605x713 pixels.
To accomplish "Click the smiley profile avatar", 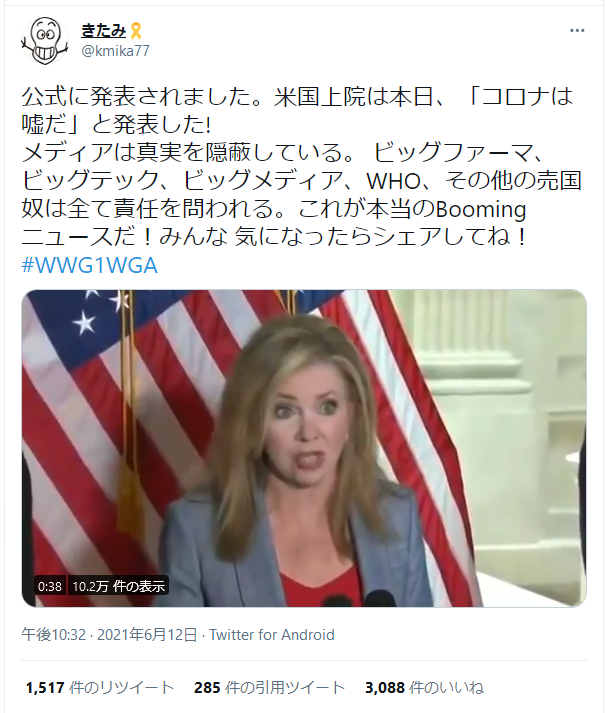I will [45, 41].
